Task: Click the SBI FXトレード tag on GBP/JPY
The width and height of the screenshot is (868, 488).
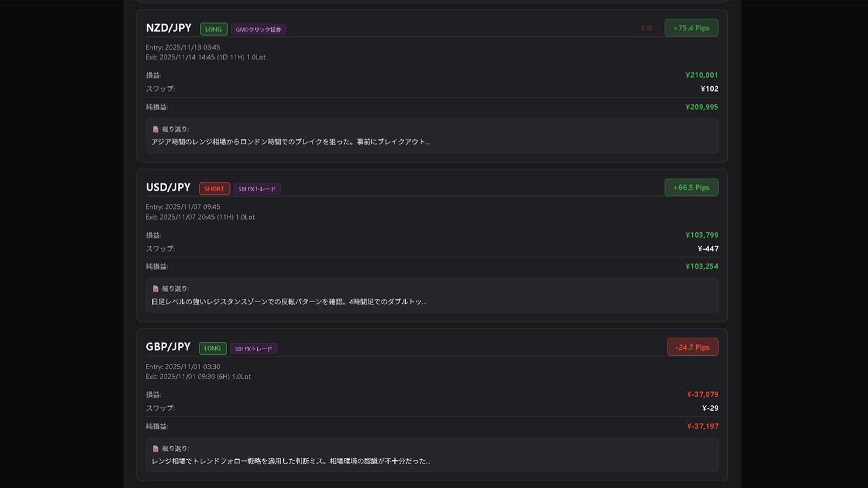Action: coord(254,348)
